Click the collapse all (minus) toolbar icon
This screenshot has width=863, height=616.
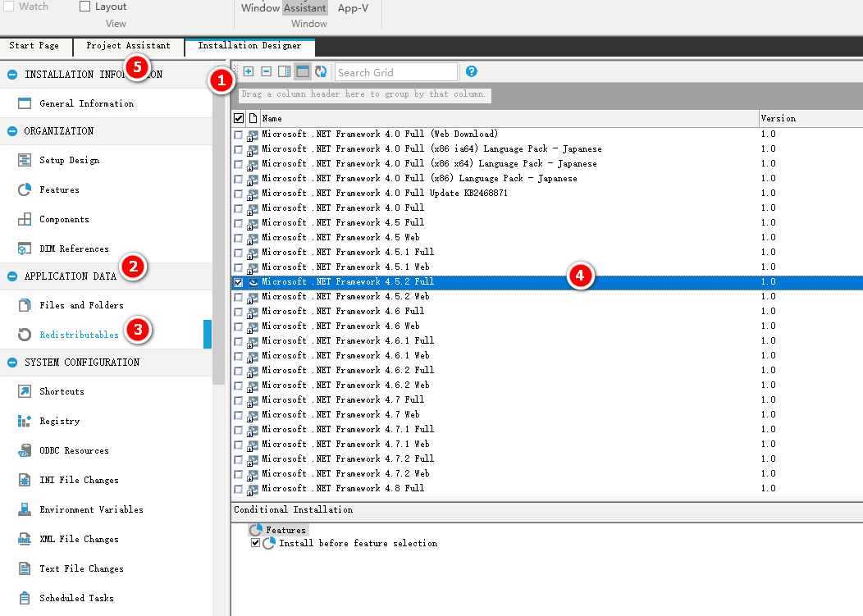[x=267, y=71]
